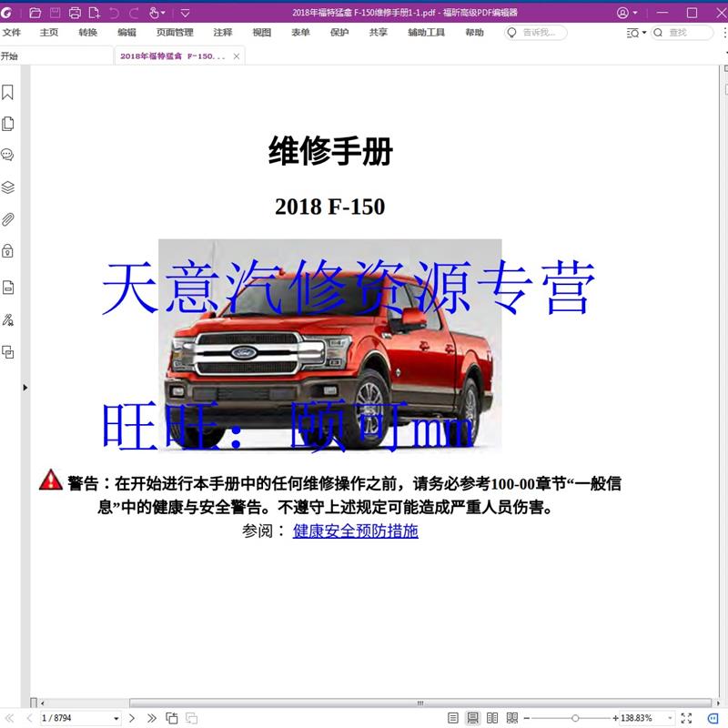The width and height of the screenshot is (728, 728).
Task: Create a new PDF with the new-page icon
Action: pyautogui.click(x=95, y=13)
